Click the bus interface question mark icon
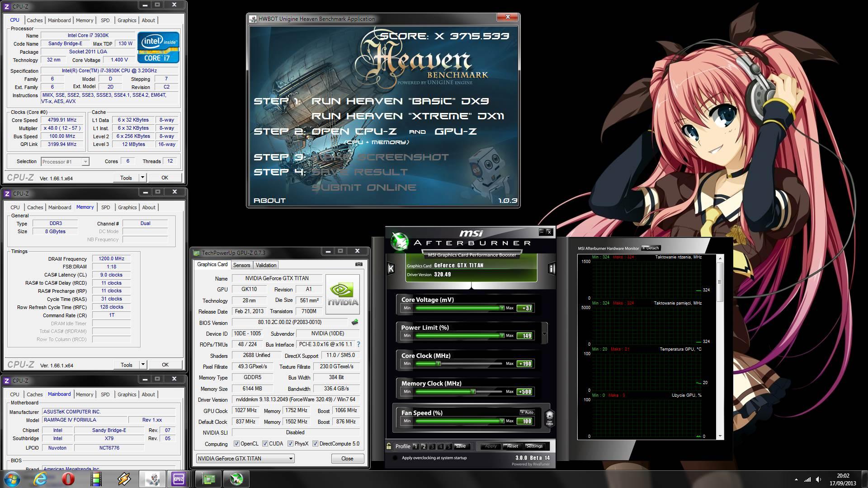 pos(359,344)
